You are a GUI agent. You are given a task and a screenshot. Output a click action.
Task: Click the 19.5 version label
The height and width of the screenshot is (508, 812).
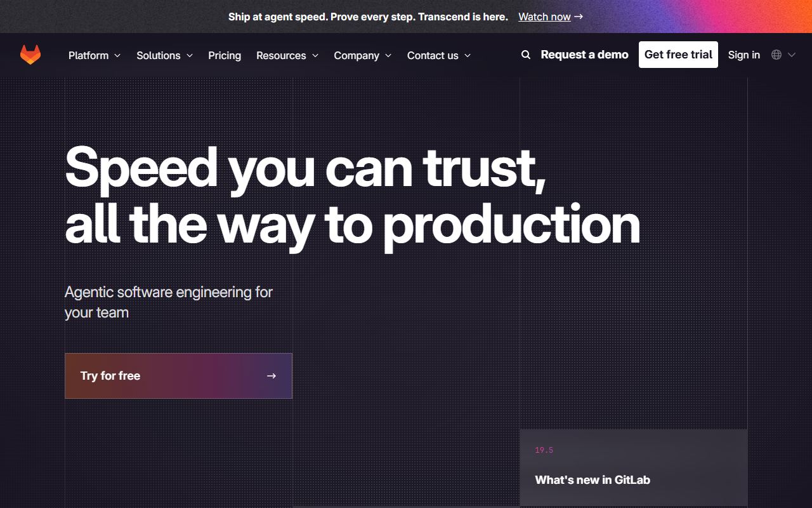click(544, 450)
